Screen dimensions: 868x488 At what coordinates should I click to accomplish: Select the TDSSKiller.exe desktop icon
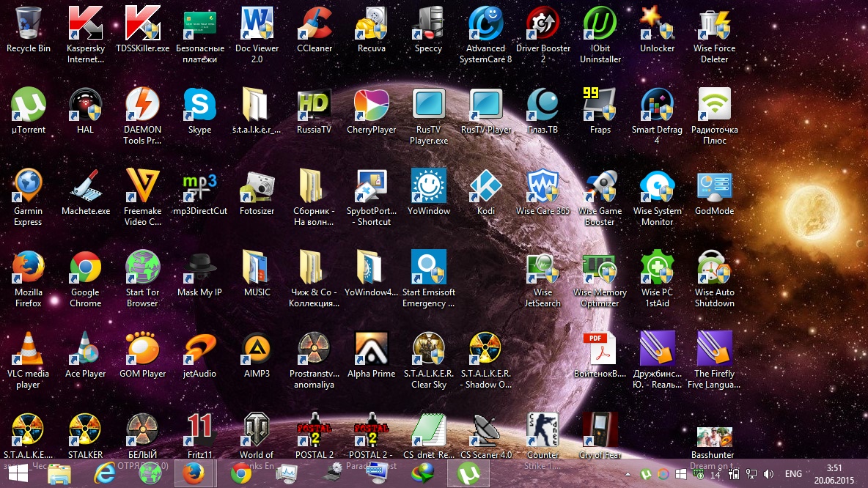point(142,23)
